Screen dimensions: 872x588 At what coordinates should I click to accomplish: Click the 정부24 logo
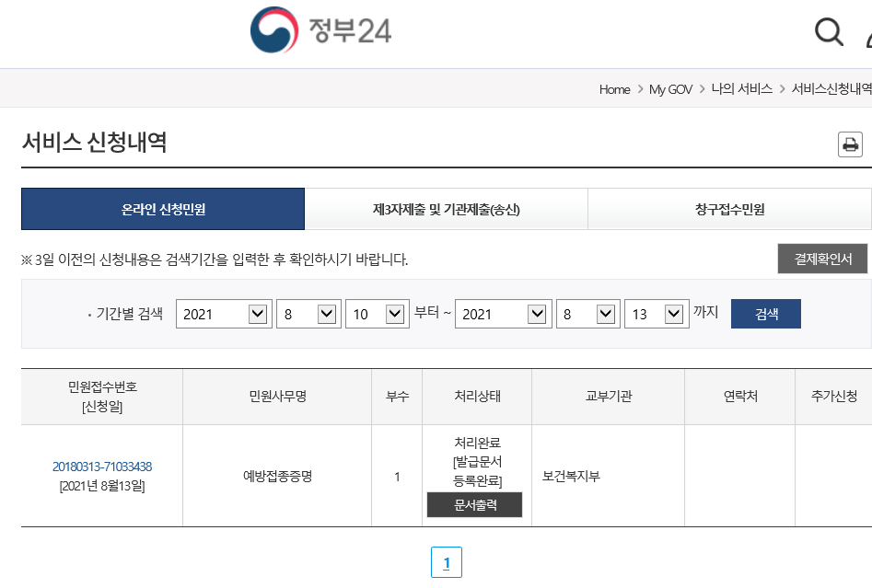320,30
